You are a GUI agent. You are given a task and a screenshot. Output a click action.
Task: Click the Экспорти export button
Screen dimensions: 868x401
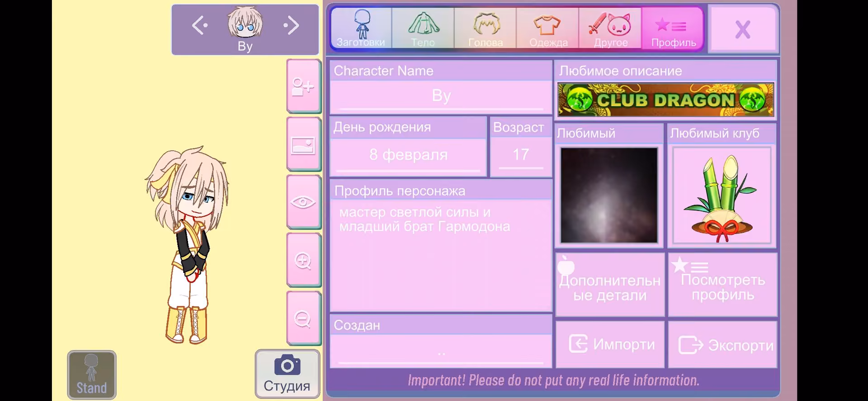[x=723, y=344]
